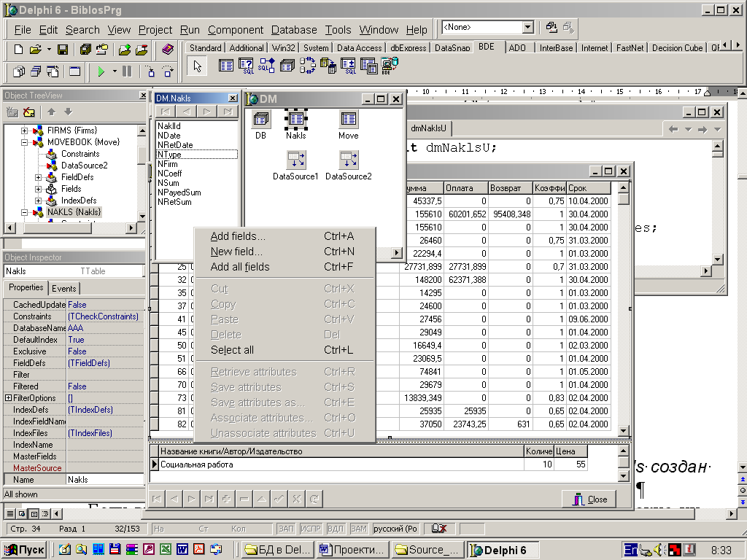Pick the TBDEClientDataSet component in palette
The image size is (747, 560).
point(390,66)
